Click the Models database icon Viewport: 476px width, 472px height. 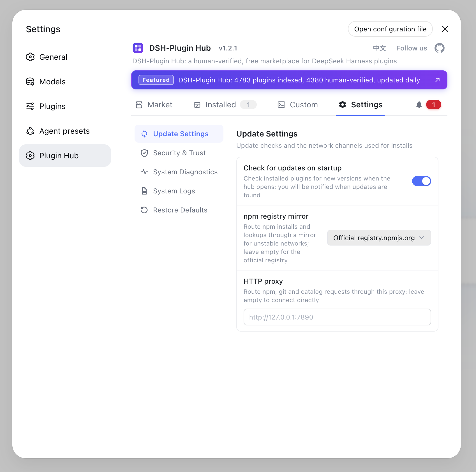point(30,82)
